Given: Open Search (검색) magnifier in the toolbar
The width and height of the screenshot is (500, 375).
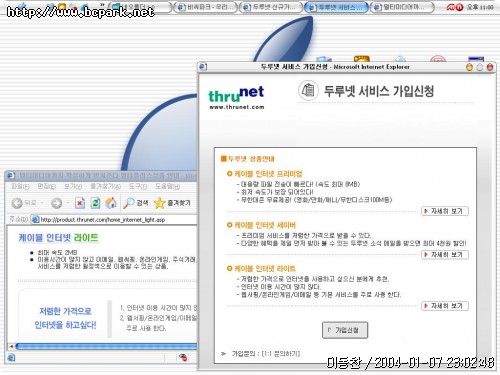Looking at the screenshot, I should pos(136,203).
